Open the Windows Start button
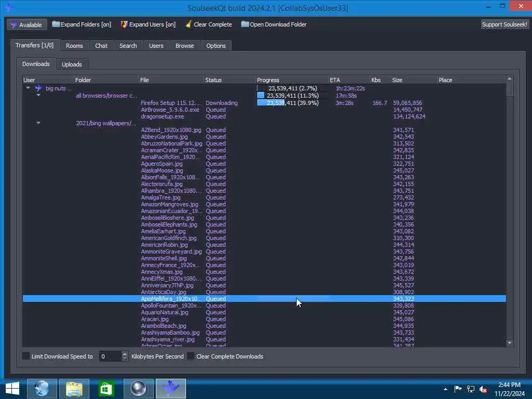This screenshot has height=399, width=532. coord(12,389)
